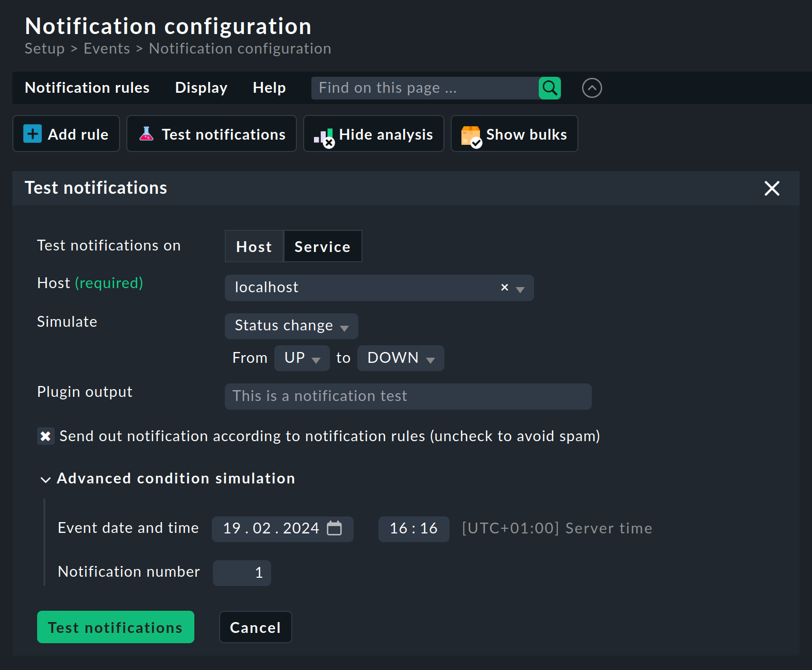Click the Hide analysis button
The height and width of the screenshot is (670, 812).
pyautogui.click(x=373, y=134)
